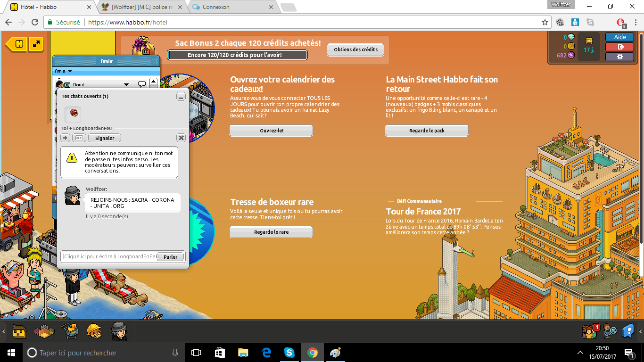Expand the Dowl friend options arrow
The height and width of the screenshot is (362, 644).
pyautogui.click(x=126, y=85)
